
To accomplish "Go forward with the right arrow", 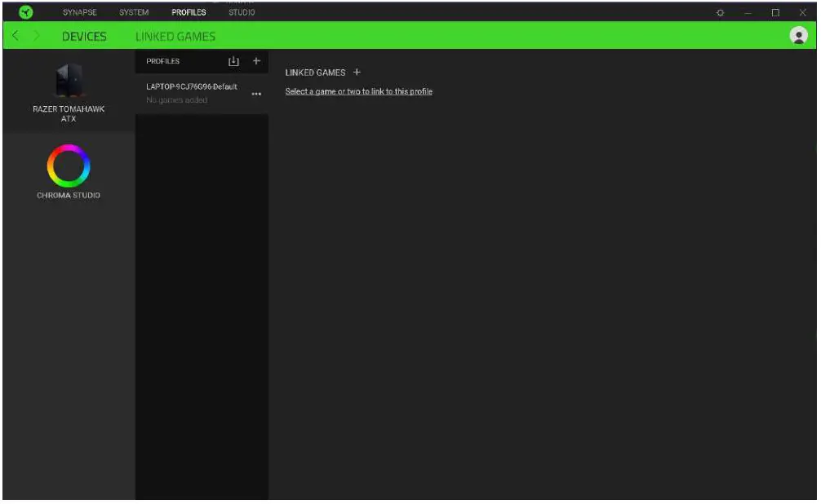I will click(36, 36).
